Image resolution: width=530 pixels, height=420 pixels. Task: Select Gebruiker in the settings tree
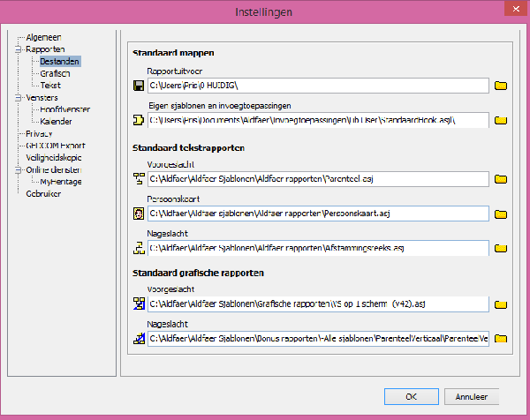coord(44,193)
